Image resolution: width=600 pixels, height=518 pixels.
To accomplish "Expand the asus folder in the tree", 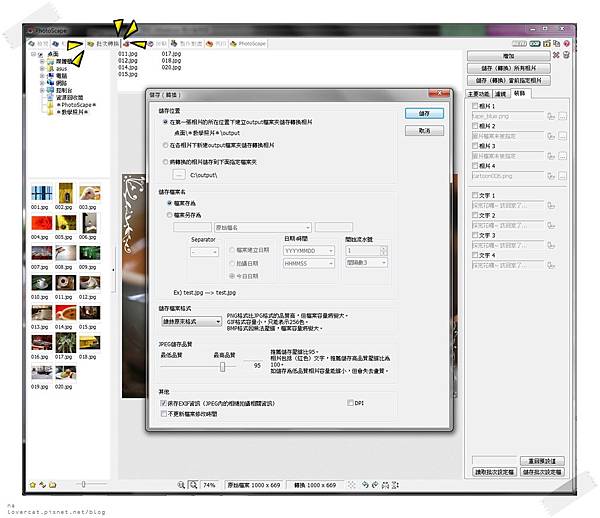I will point(42,68).
